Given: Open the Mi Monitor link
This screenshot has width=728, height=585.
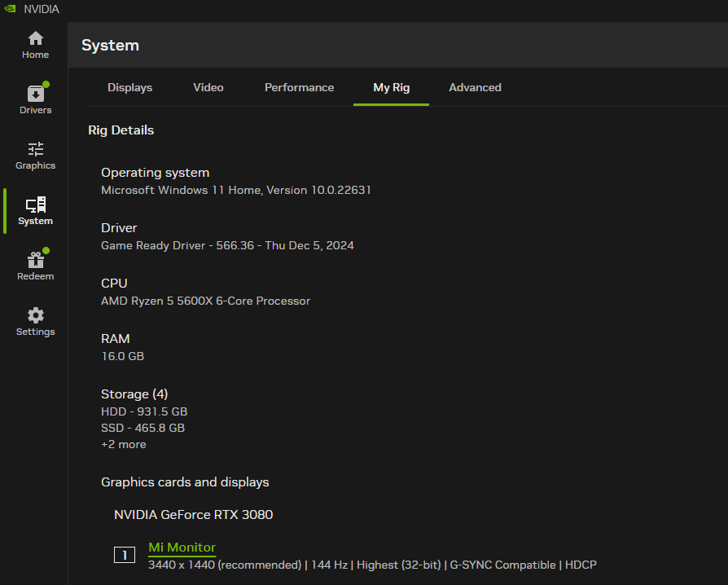Looking at the screenshot, I should coord(182,548).
